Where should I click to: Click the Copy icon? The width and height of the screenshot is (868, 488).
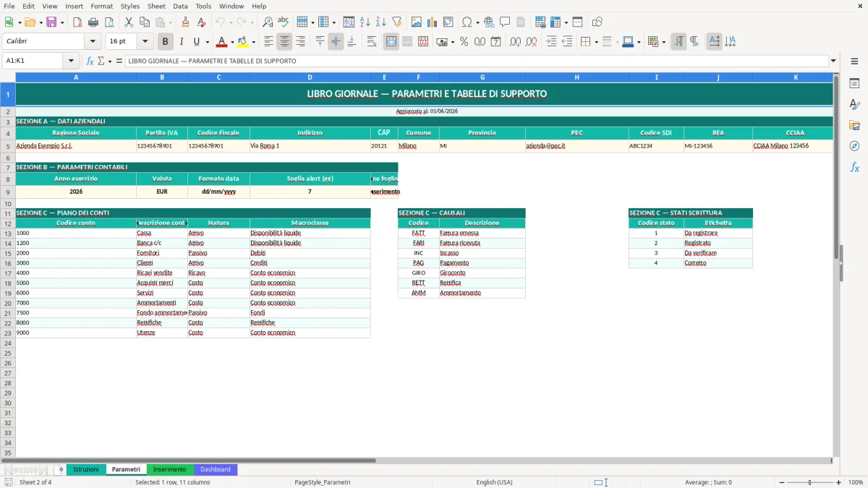(x=145, y=22)
